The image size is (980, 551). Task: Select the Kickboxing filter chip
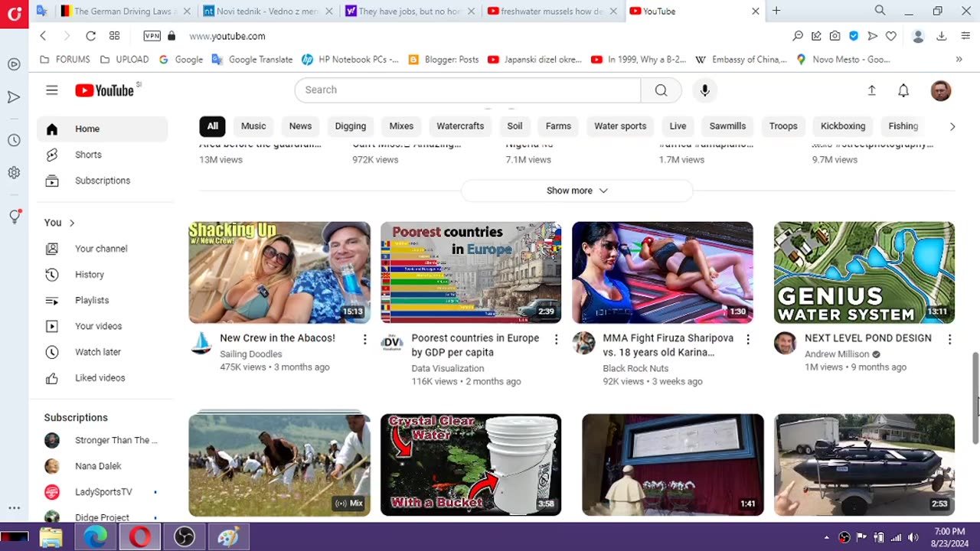pyautogui.click(x=843, y=126)
